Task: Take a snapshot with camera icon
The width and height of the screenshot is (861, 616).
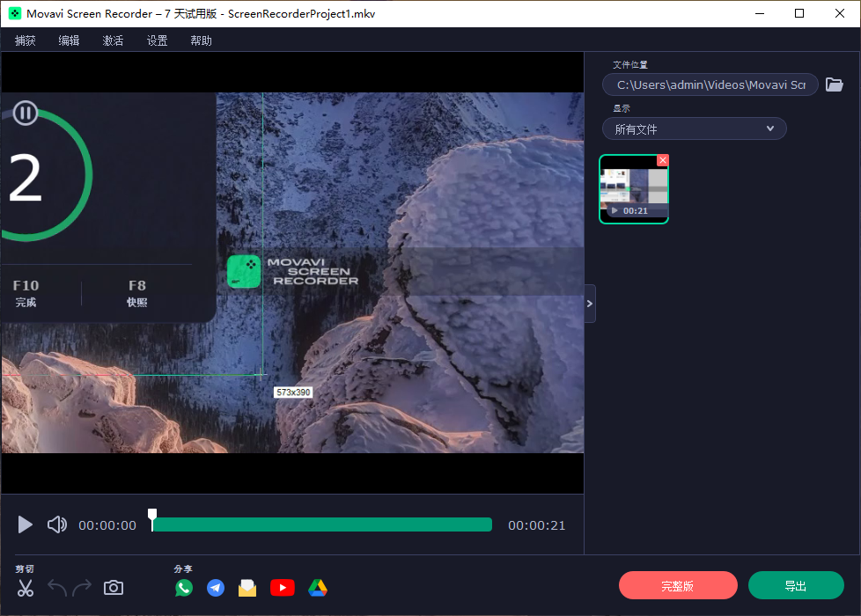Action: coord(114,588)
